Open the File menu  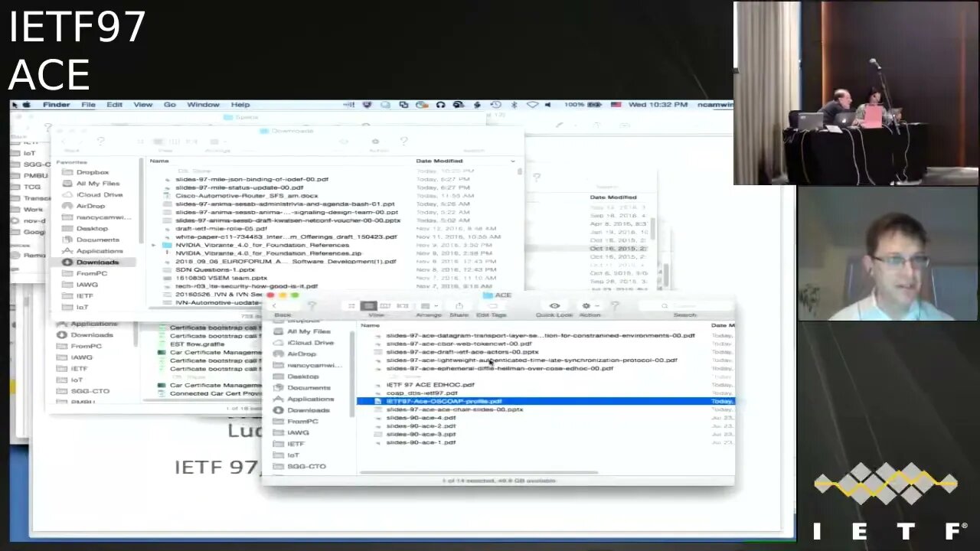89,105
